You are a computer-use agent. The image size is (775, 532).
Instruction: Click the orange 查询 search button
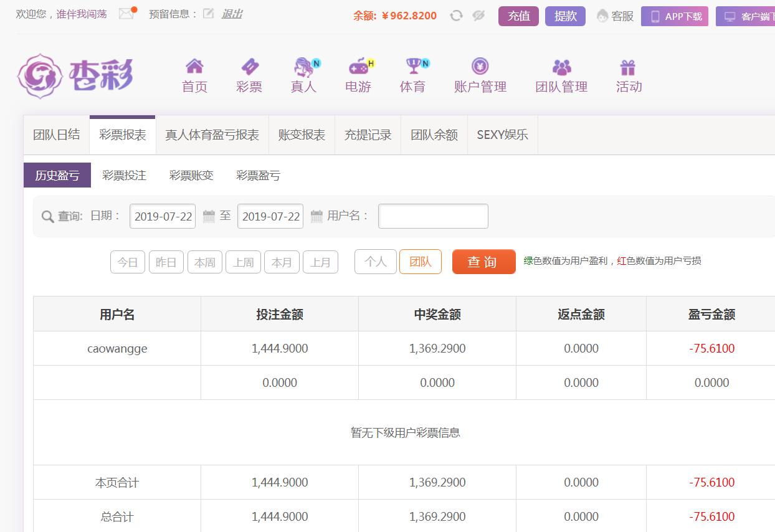483,262
